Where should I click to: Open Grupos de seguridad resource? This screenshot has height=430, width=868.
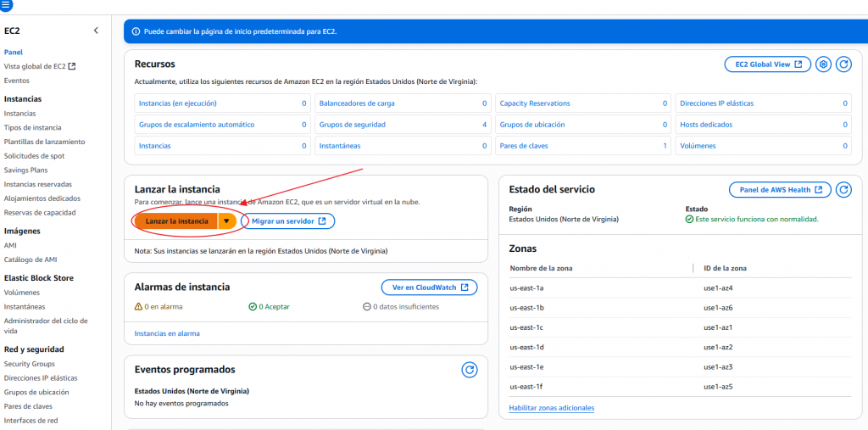pos(403,125)
